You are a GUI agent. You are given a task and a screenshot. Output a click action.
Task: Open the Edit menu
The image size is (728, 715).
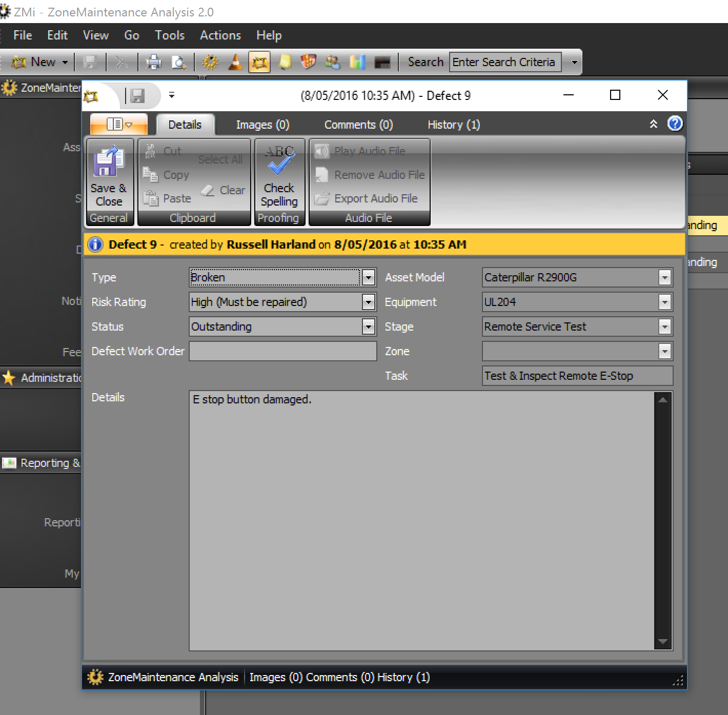(x=57, y=35)
